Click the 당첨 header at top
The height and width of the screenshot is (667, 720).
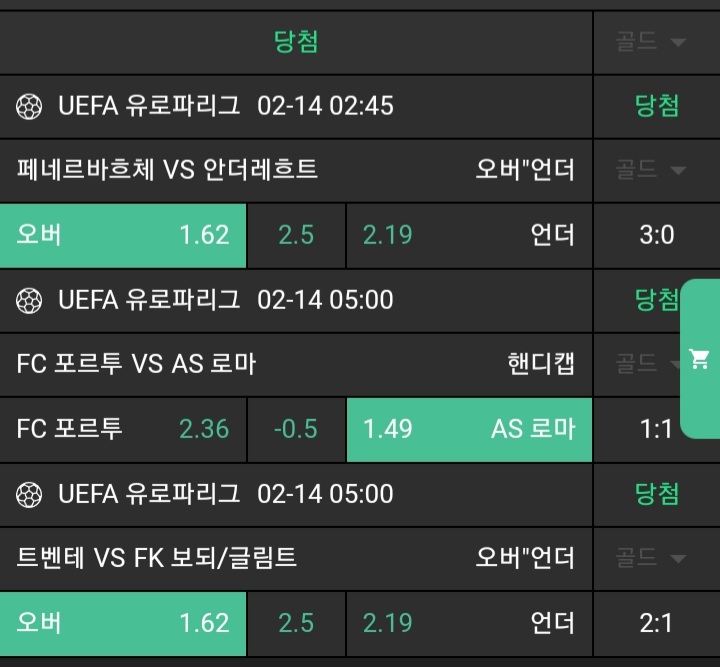(296, 42)
